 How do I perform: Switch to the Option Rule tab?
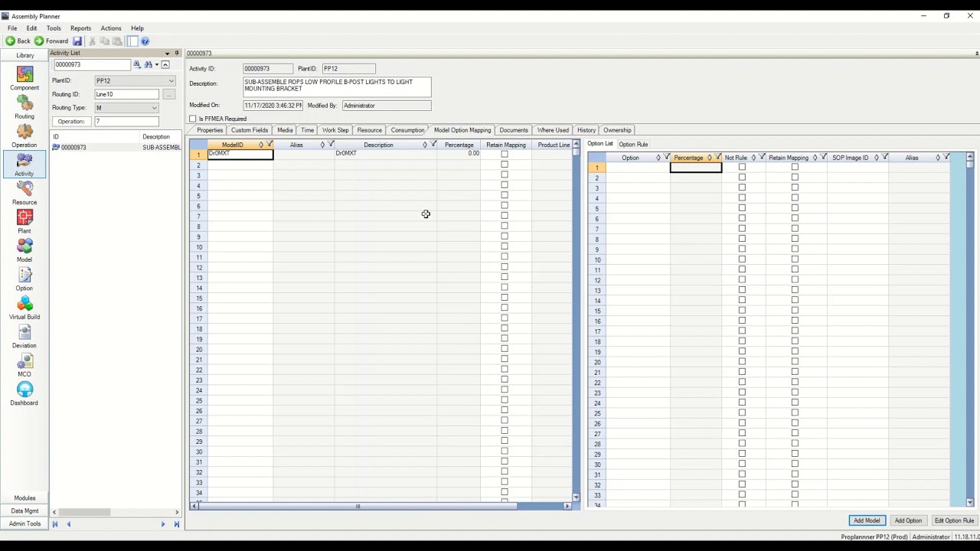tap(633, 144)
